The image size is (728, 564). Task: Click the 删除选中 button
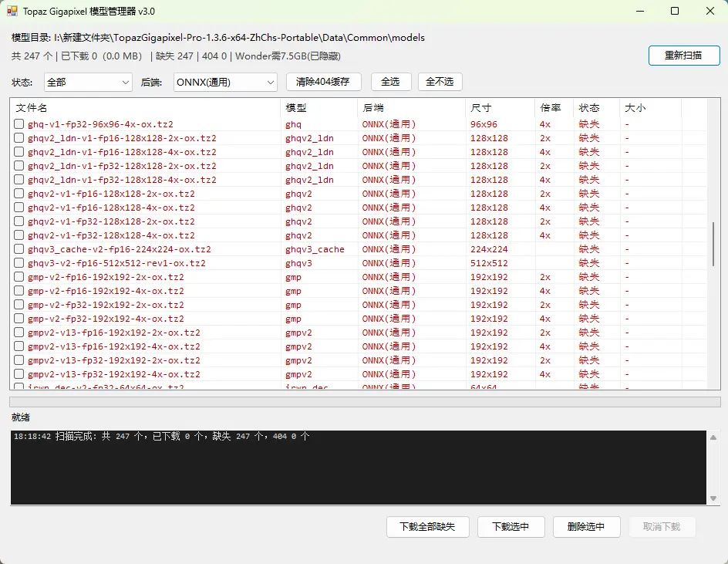click(586, 527)
